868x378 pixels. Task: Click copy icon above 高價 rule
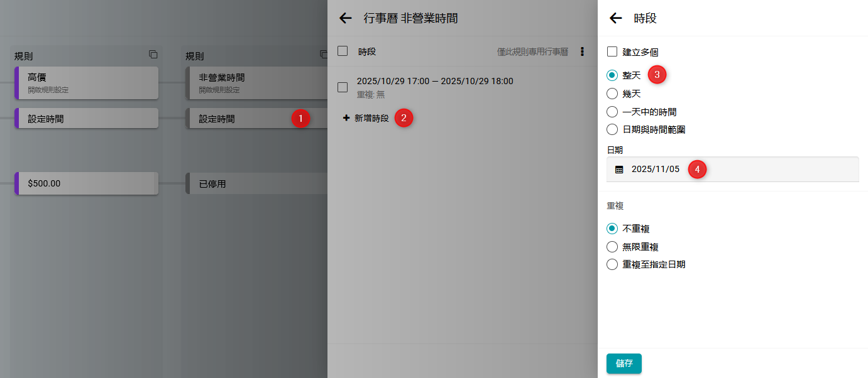[153, 55]
